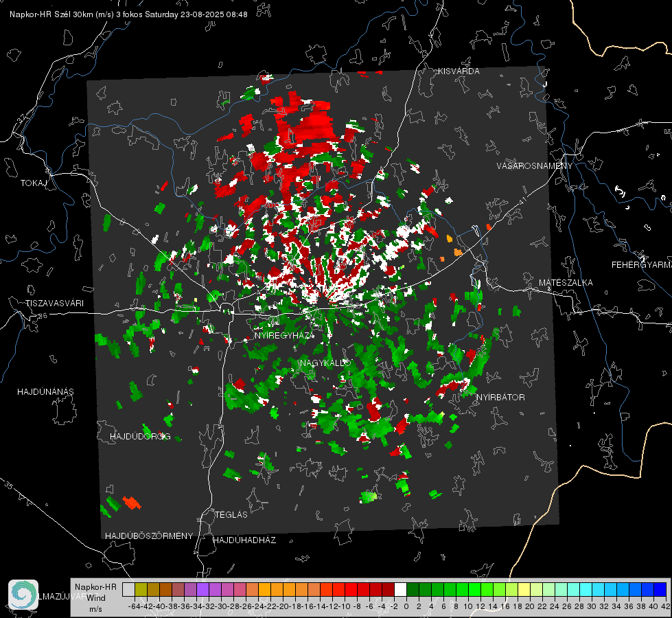Select the TISZAVASVÁRI city label
This screenshot has height=618, width=672.
pyautogui.click(x=54, y=304)
